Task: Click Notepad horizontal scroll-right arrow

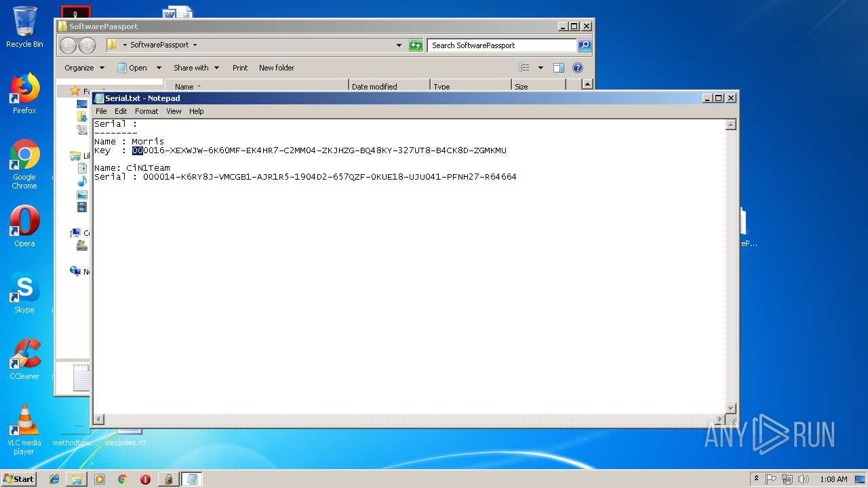Action: point(720,419)
